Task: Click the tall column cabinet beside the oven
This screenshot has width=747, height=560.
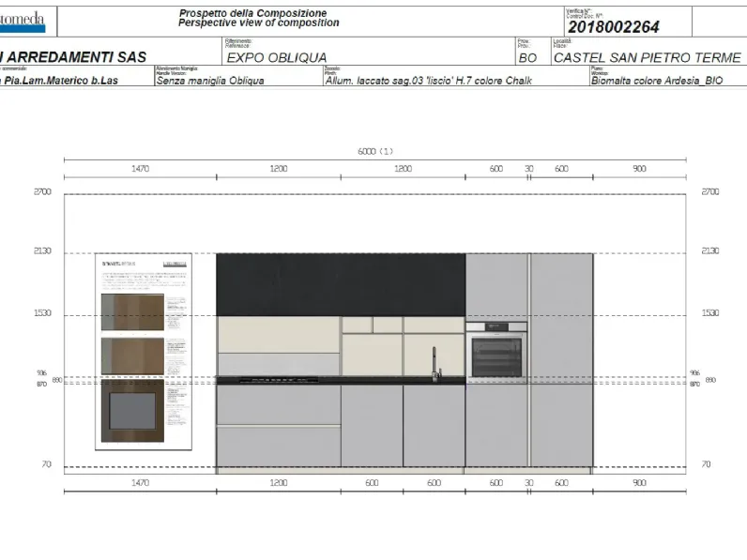Action: 562,360
